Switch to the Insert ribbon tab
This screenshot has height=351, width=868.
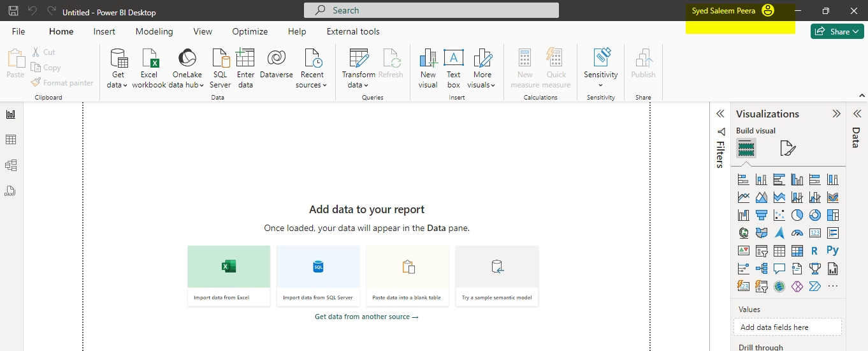pos(105,31)
